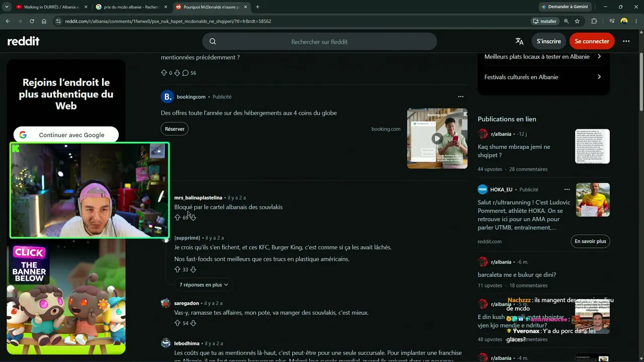Screen dimensions: 644x362
Task: Open the browser extensions puzzle icon
Action: point(594,21)
